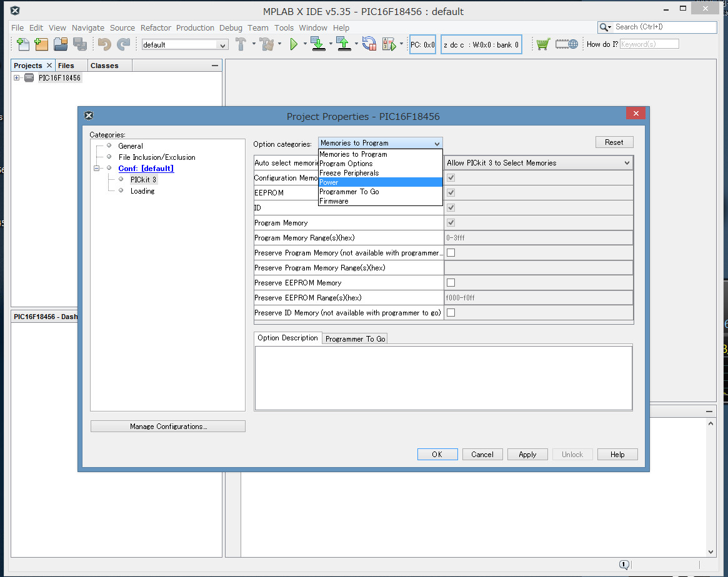Select Firmware from the option list
The height and width of the screenshot is (577, 728).
[x=381, y=201]
